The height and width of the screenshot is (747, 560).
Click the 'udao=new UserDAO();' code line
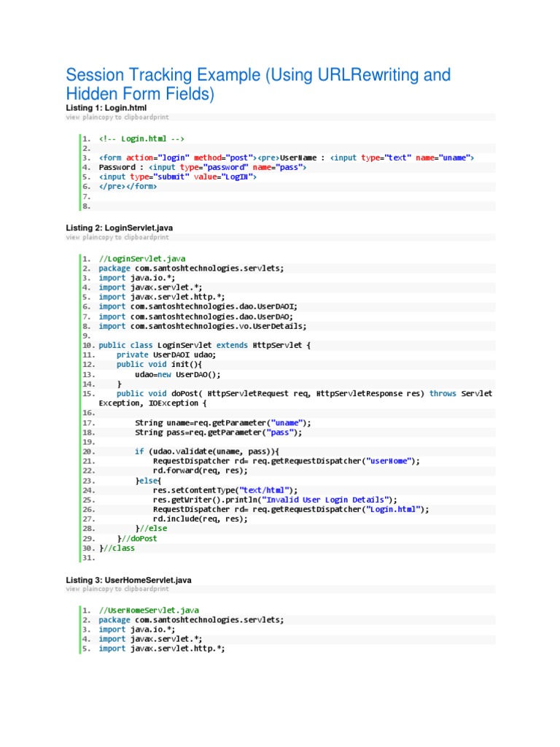tap(177, 374)
